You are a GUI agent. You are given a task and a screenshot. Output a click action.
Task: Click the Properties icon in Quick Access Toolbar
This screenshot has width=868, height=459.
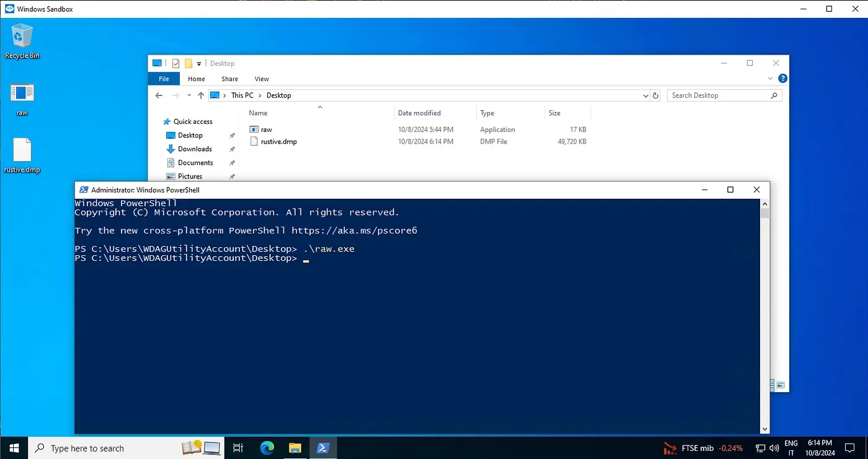coord(175,63)
